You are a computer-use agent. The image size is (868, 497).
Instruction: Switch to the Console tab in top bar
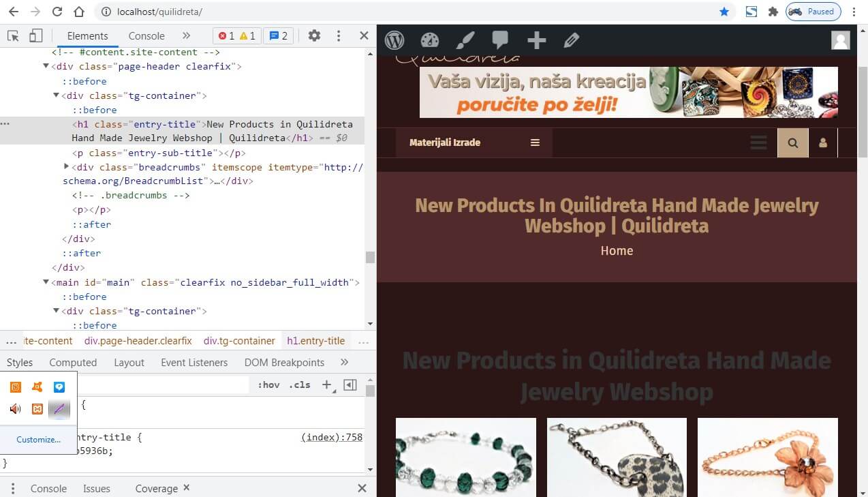click(x=146, y=36)
